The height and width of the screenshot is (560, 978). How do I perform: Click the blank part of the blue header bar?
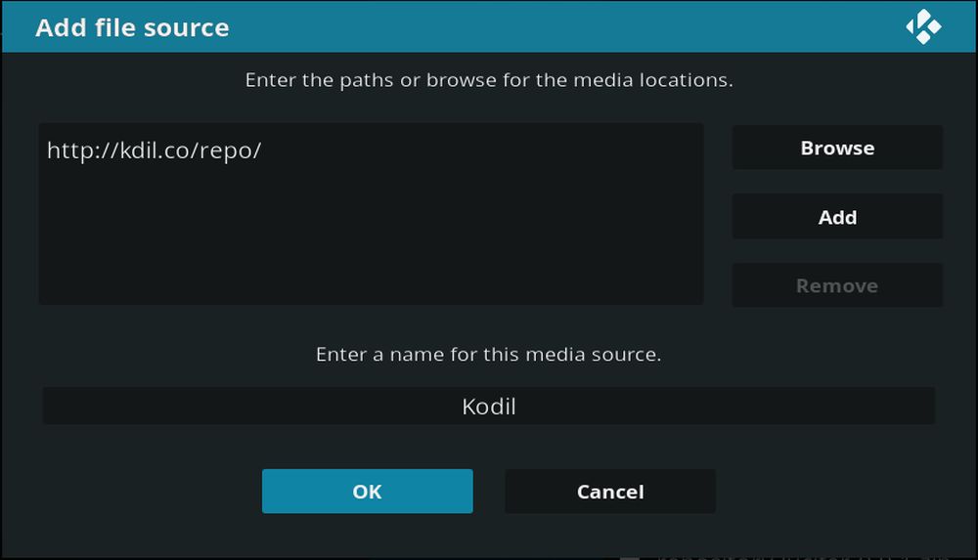pyautogui.click(x=561, y=26)
